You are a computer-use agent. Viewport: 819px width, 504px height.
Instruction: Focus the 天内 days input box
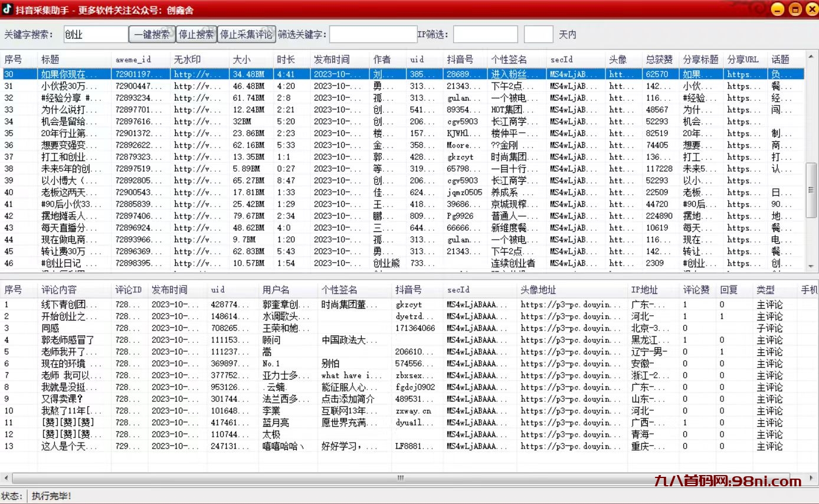pyautogui.click(x=538, y=34)
